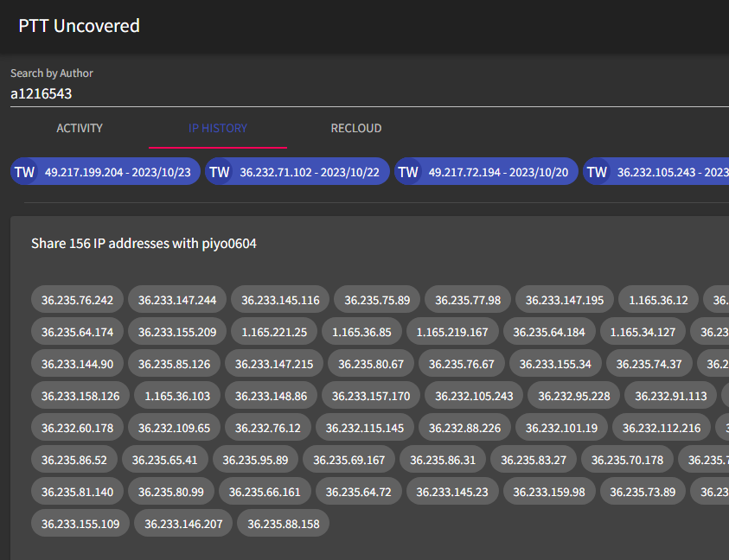Choose the 49.217.72.194 - 2023/10/20 chip
The height and width of the screenshot is (560, 729).
498,172
